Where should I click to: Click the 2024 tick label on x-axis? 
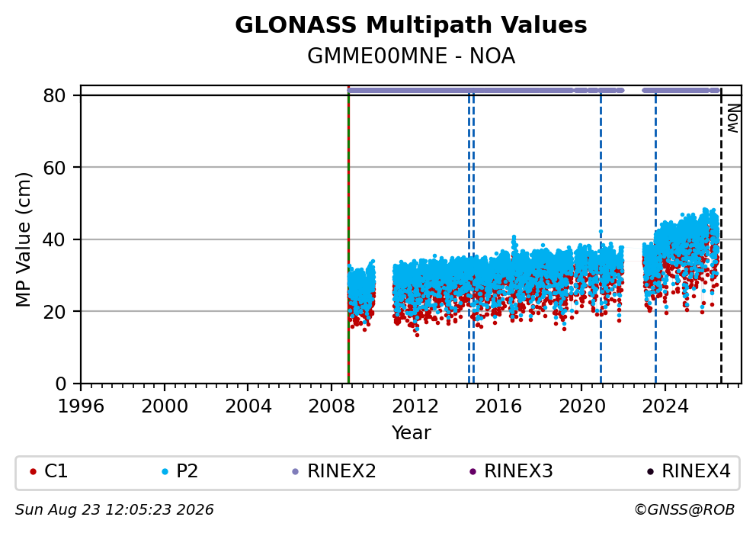(x=665, y=406)
